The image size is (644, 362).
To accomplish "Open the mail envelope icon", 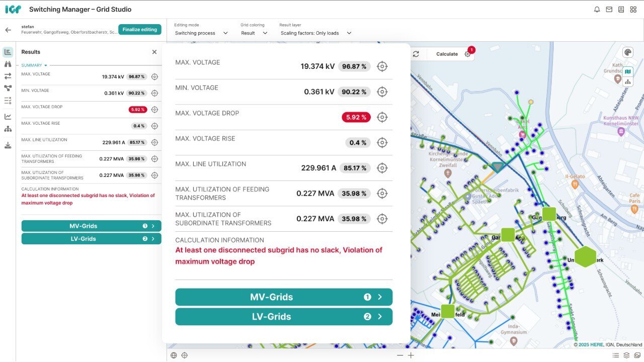I will pos(609,10).
